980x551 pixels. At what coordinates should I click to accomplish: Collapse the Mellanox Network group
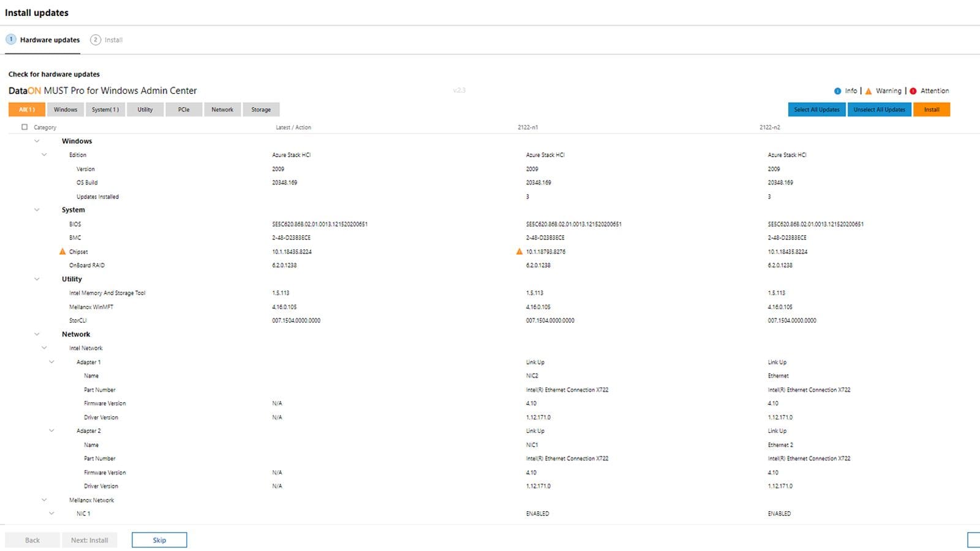(x=44, y=500)
